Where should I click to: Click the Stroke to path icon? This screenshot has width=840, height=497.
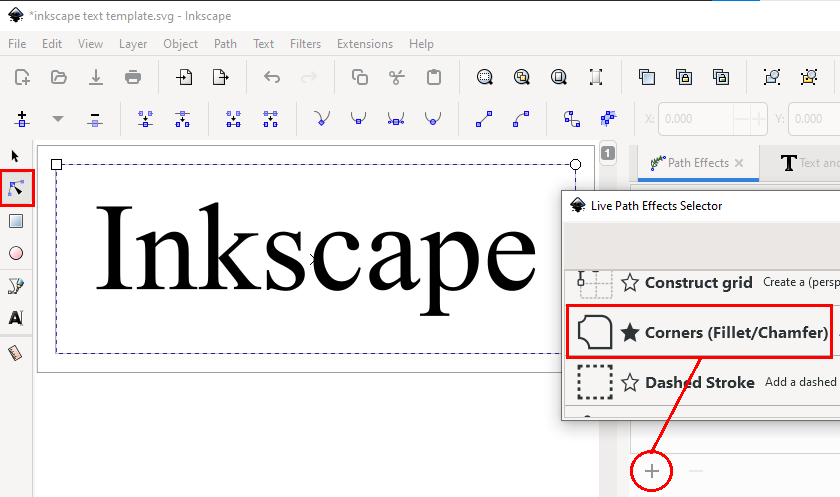(x=608, y=119)
